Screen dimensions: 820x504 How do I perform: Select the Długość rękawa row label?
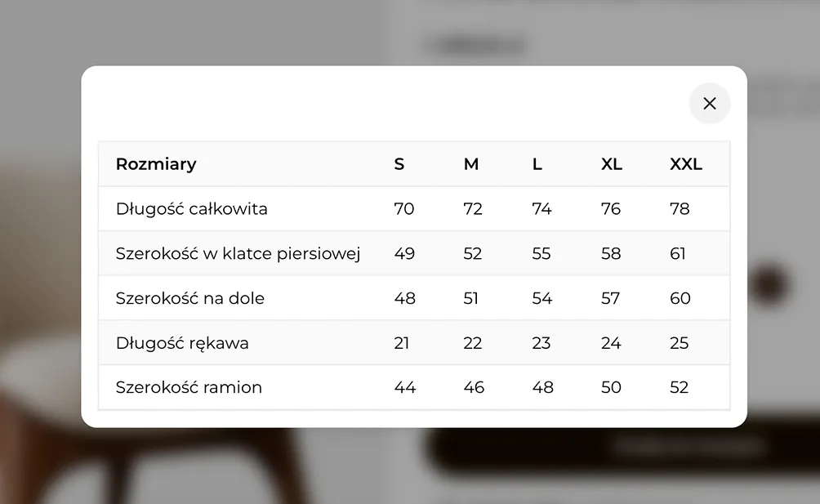182,343
